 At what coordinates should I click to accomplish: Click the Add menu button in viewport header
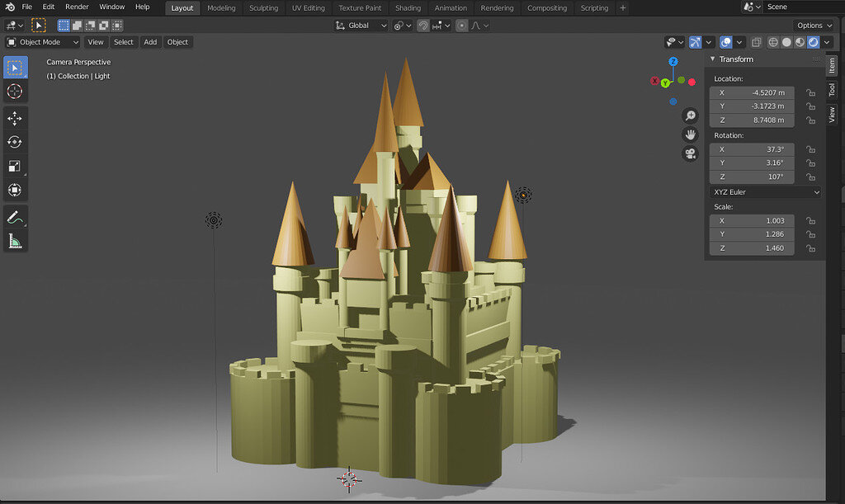[150, 41]
